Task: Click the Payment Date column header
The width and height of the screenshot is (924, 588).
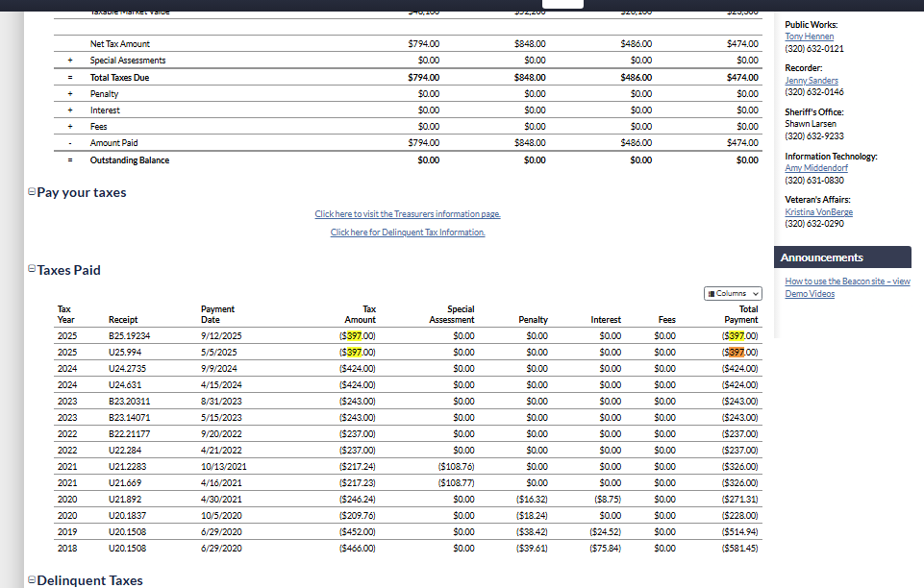Action: [x=217, y=314]
